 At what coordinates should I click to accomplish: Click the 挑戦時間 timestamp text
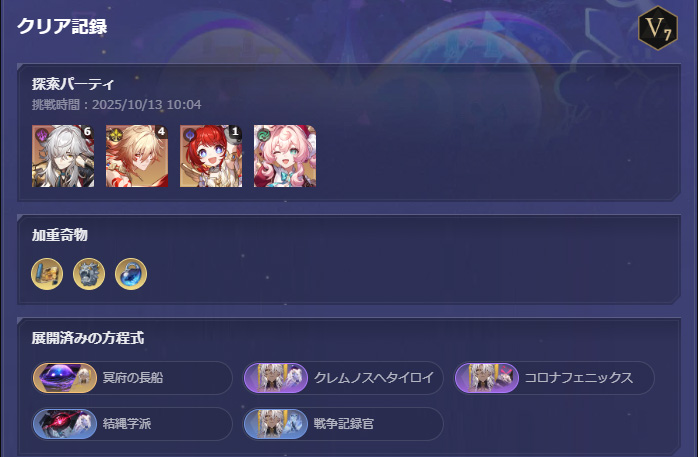(x=117, y=105)
